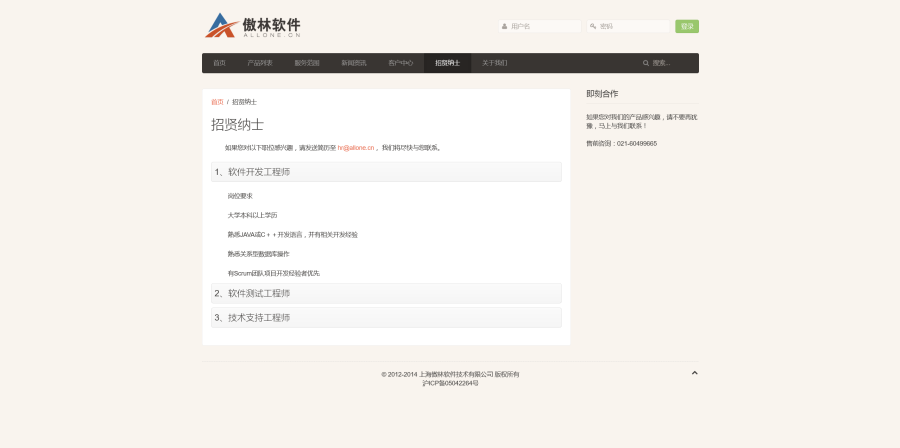Viewport: 900px width, 448px height.
Task: Click the 首页 breadcrumb link
Action: pyautogui.click(x=218, y=102)
